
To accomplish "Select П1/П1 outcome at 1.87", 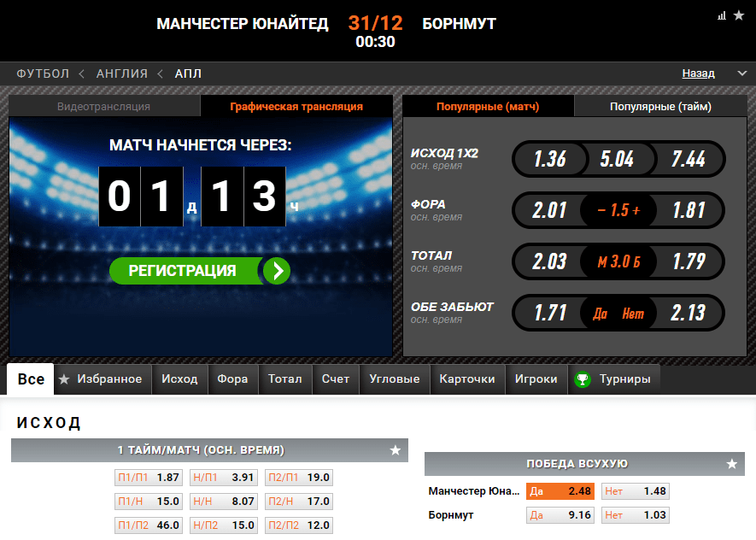I will click(149, 478).
